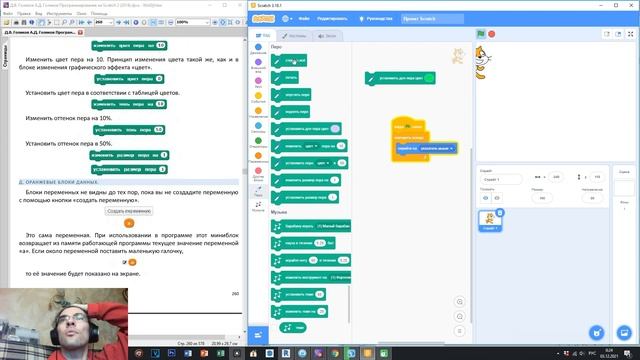Switch to the Звуки tab
The width and height of the screenshot is (640, 360).
[x=327, y=36]
